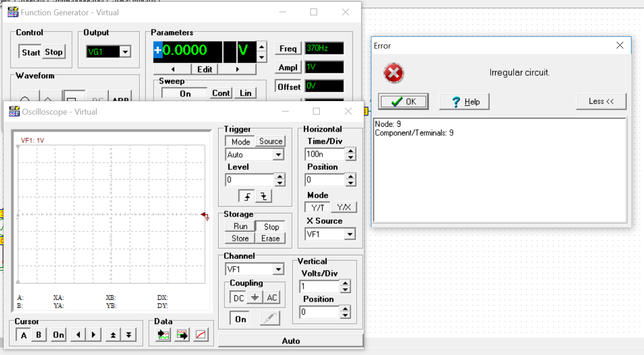Viewport: 644px width, 355px height.
Task: Stop the Function Generator
Action: click(x=54, y=52)
